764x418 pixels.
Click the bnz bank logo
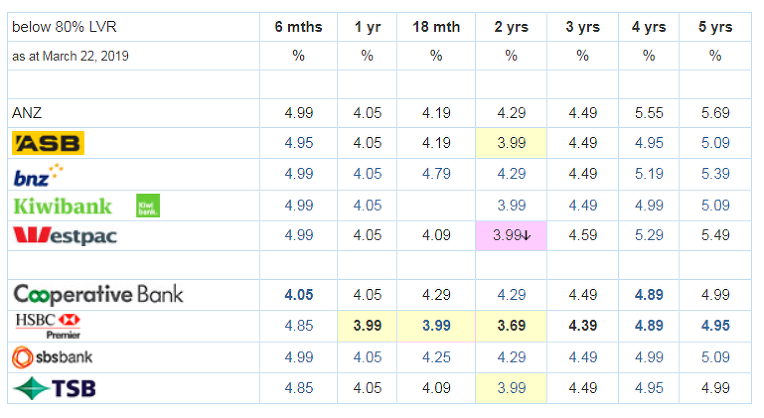38,176
